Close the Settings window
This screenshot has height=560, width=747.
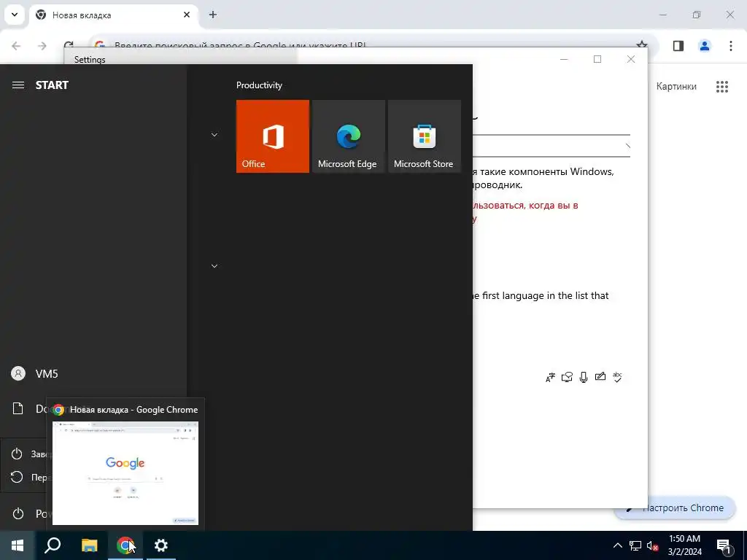631,59
